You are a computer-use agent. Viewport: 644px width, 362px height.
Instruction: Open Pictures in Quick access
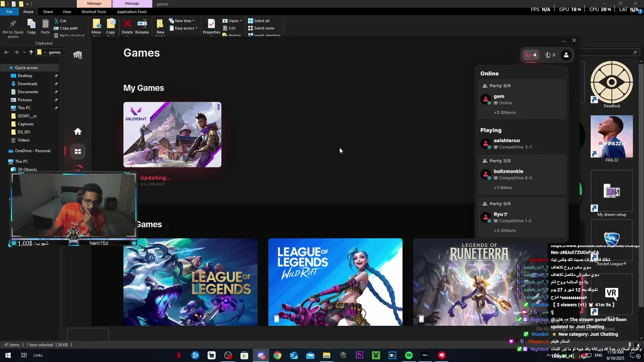[25, 100]
